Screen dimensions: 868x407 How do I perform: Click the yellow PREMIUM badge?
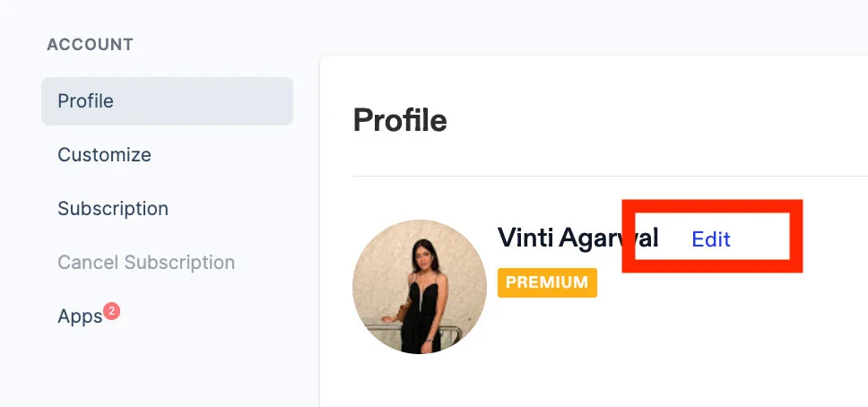coord(547,282)
